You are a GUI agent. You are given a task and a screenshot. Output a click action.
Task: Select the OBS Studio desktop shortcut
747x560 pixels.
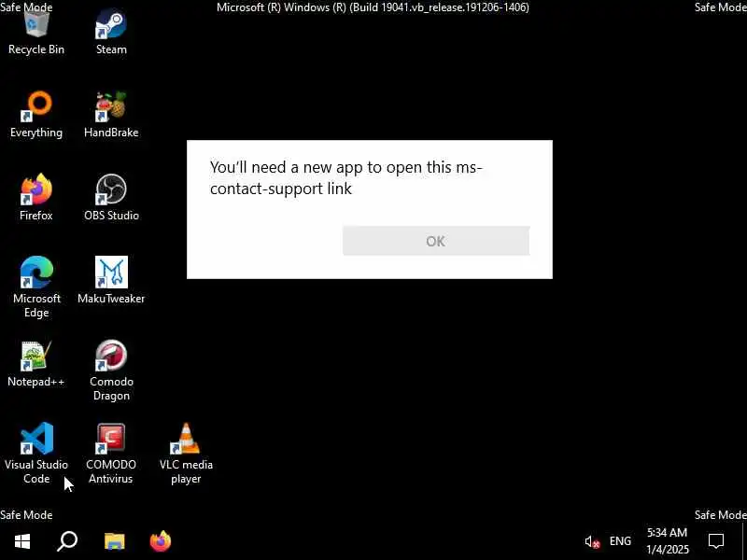pyautogui.click(x=111, y=198)
